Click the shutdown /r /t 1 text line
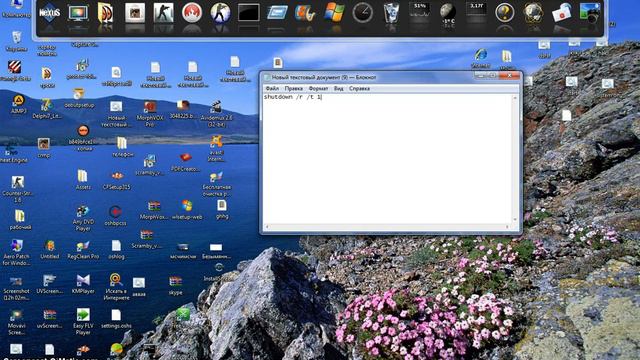 [x=293, y=97]
